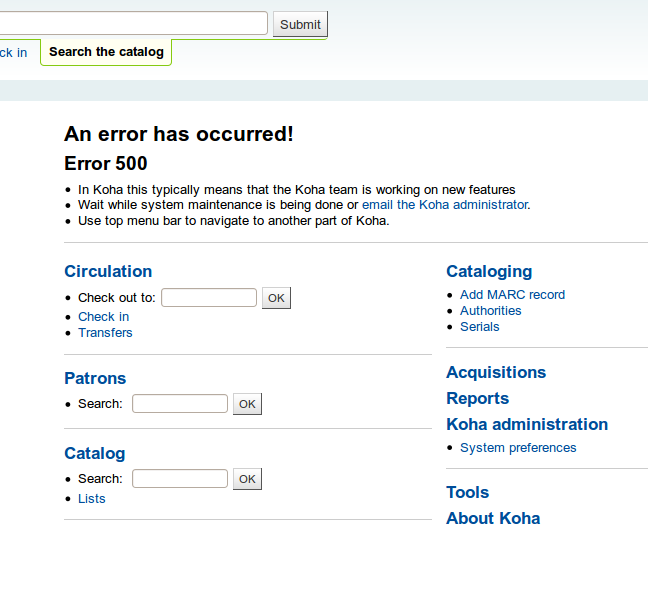648x593 pixels.
Task: Open the Authorities link
Action: (x=490, y=310)
